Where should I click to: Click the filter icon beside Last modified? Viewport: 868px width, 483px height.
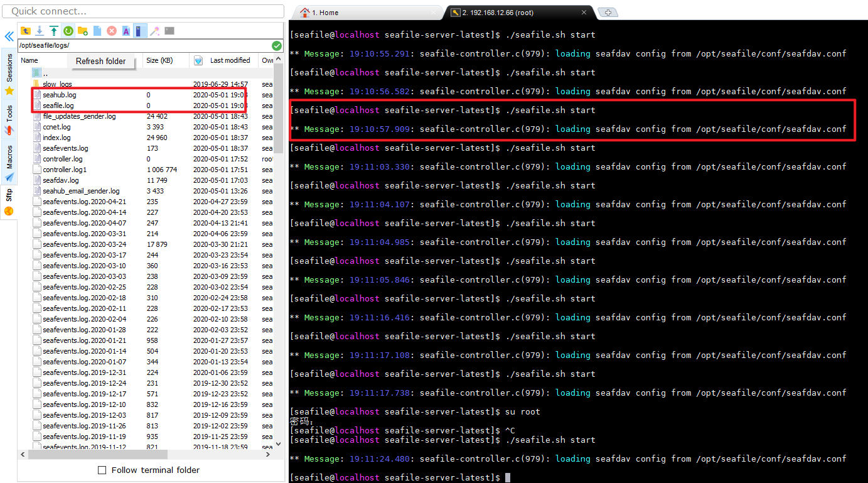[x=198, y=61]
